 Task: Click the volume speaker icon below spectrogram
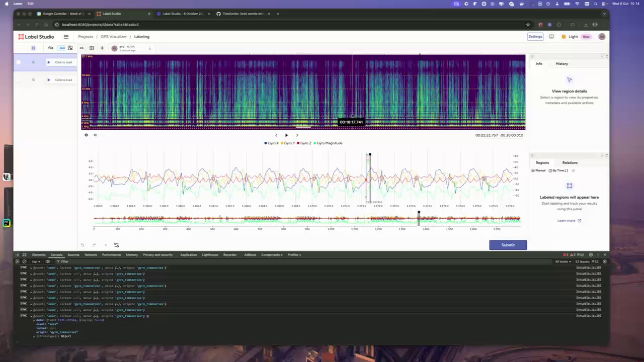95,135
